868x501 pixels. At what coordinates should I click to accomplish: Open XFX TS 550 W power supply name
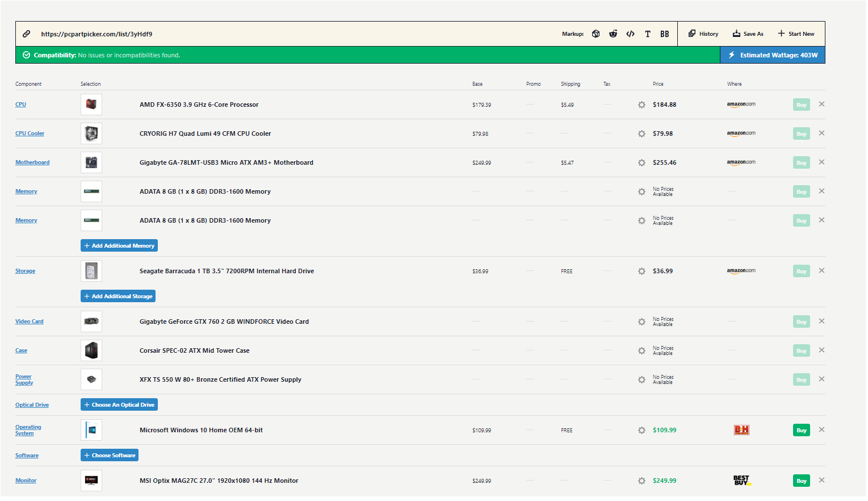[220, 380]
